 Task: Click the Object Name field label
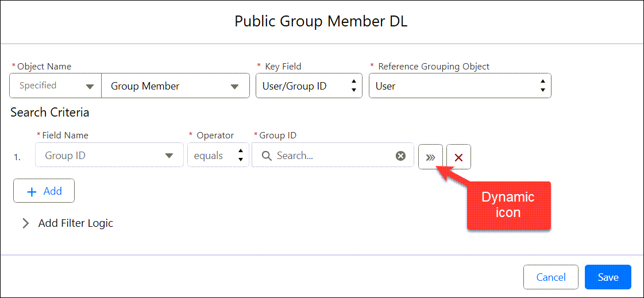tap(44, 67)
